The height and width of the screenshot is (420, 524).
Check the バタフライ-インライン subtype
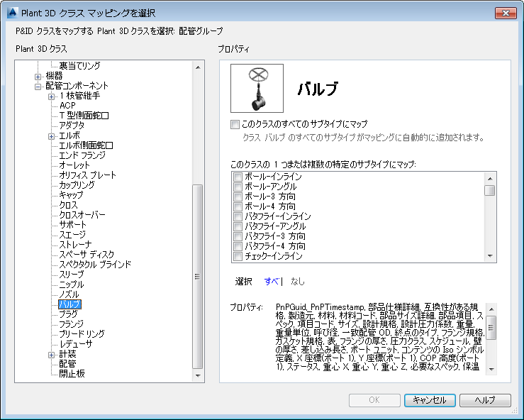tap(238, 216)
